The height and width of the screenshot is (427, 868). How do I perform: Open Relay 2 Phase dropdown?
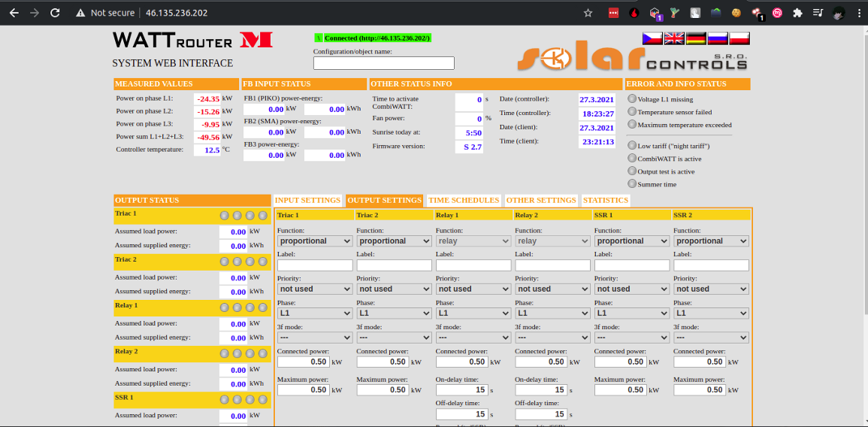pos(552,313)
